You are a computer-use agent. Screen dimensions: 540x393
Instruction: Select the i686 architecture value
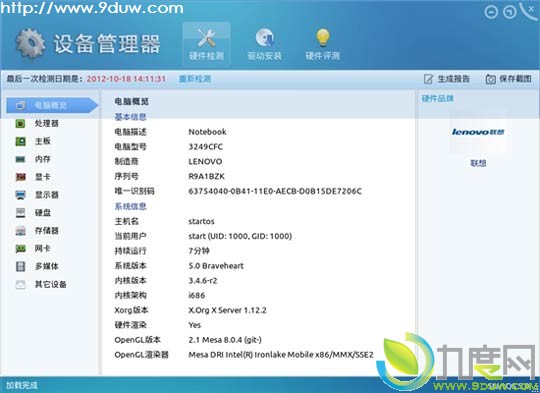[197, 296]
